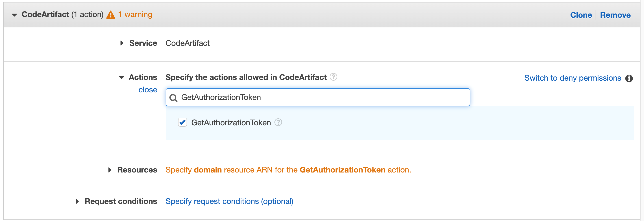Click the "close" link under Actions
This screenshot has height=221, width=644.
tap(148, 90)
